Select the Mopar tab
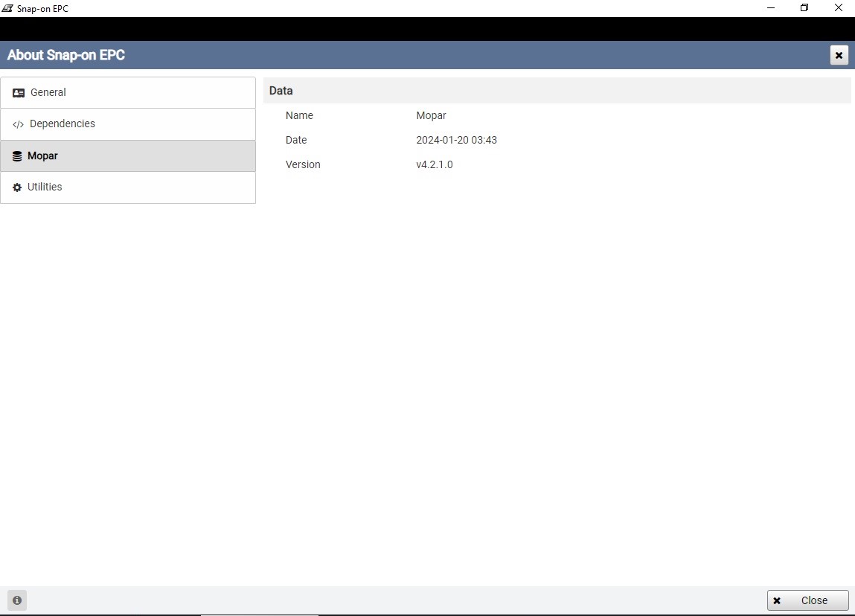This screenshot has width=855, height=616. point(127,156)
